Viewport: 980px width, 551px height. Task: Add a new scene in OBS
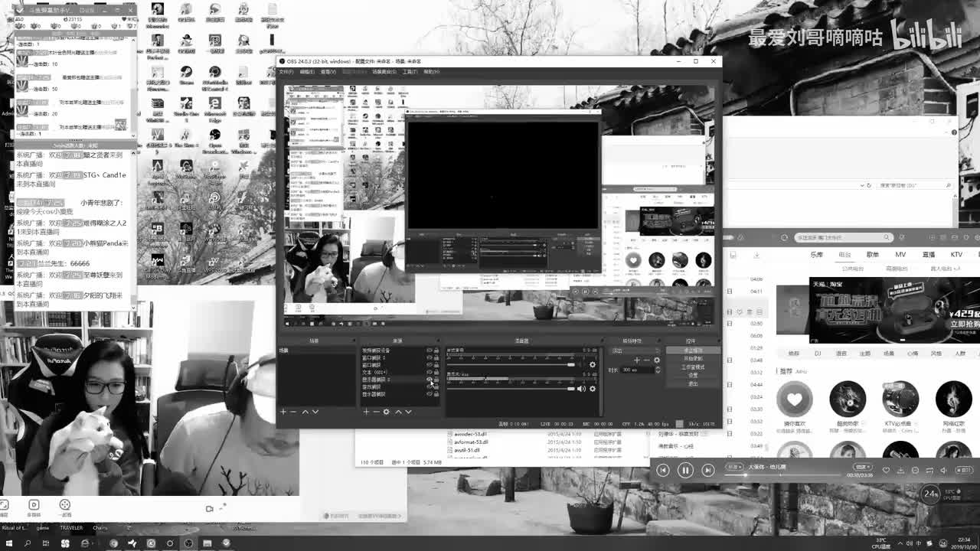pyautogui.click(x=283, y=412)
